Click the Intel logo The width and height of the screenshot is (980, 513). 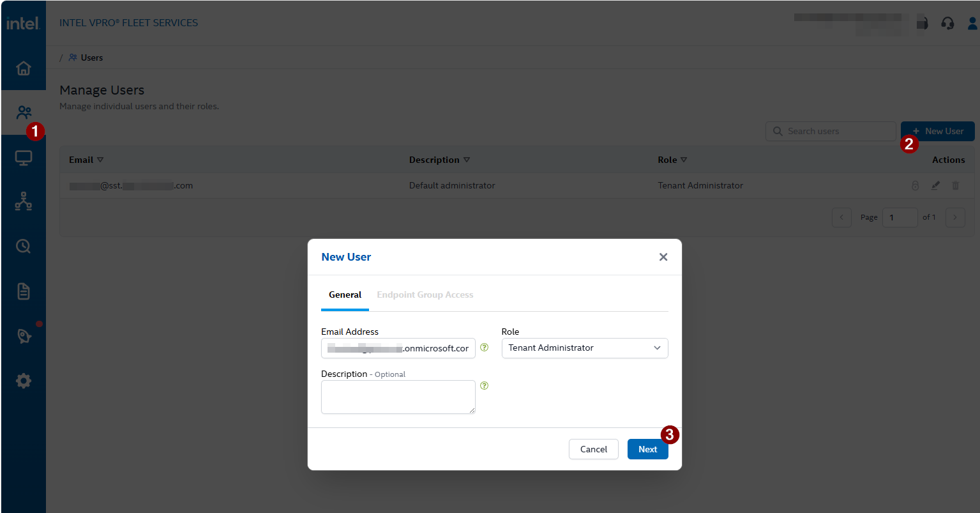23,24
